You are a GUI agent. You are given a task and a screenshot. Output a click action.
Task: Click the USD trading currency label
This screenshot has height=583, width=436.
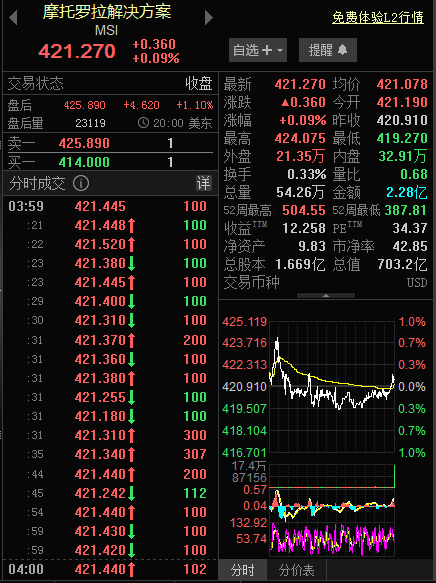click(x=417, y=283)
